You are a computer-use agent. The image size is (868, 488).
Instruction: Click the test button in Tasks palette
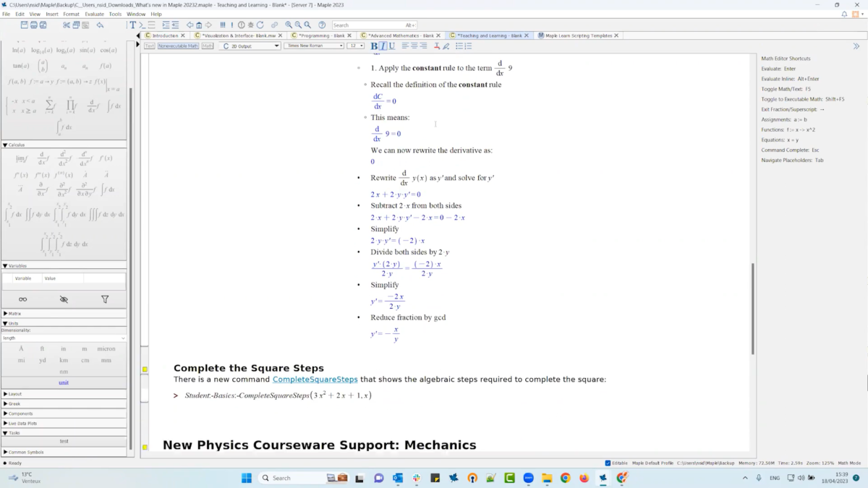(64, 441)
